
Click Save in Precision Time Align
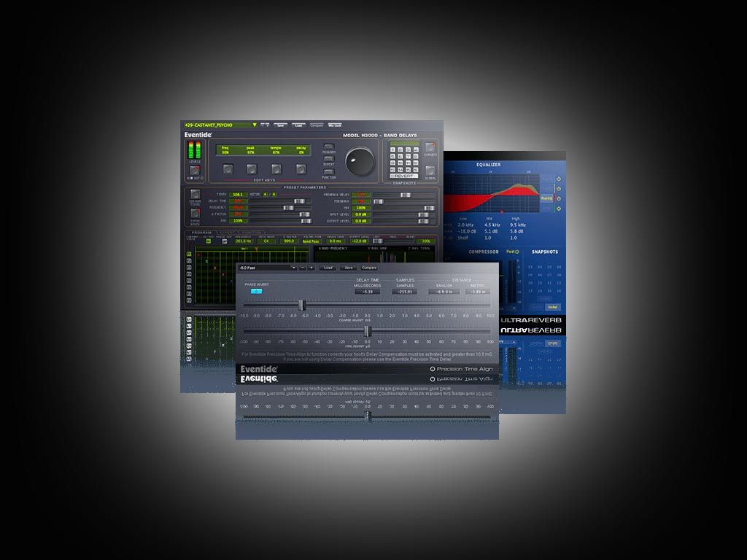click(349, 268)
